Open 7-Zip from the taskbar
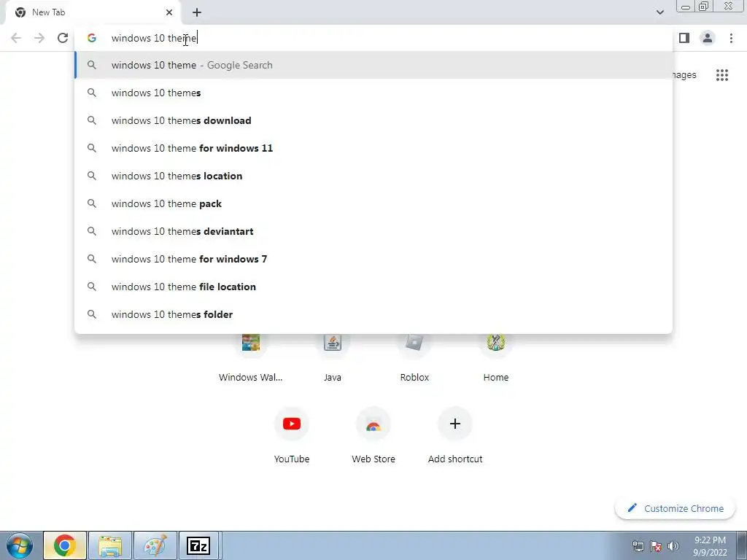The image size is (747, 560). tap(198, 545)
